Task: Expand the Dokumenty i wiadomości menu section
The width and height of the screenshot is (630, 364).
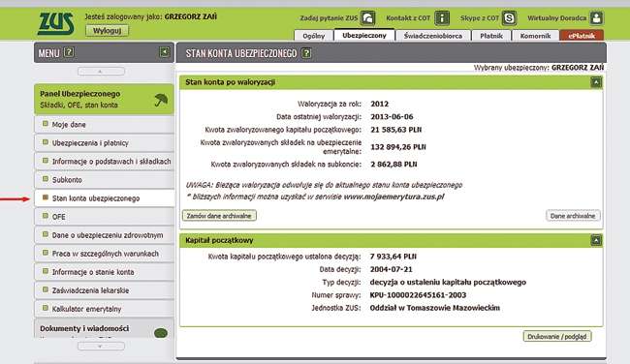Action: pyautogui.click(x=104, y=329)
